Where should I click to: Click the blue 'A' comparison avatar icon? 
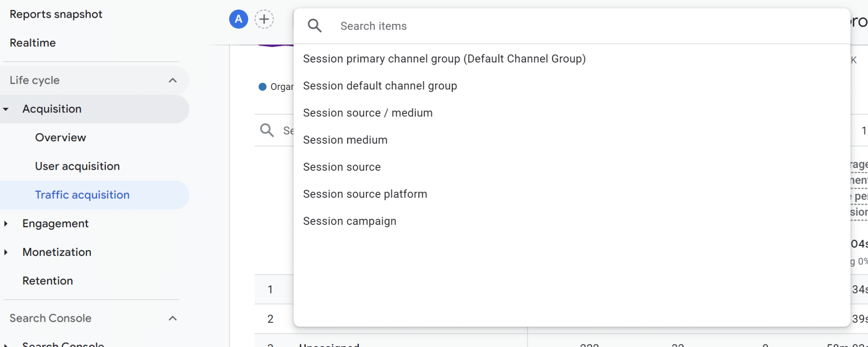(238, 19)
